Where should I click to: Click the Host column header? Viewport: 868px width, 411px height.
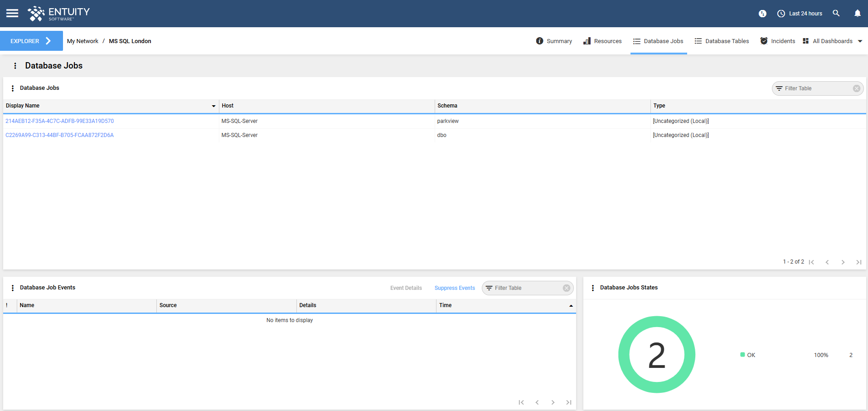326,106
